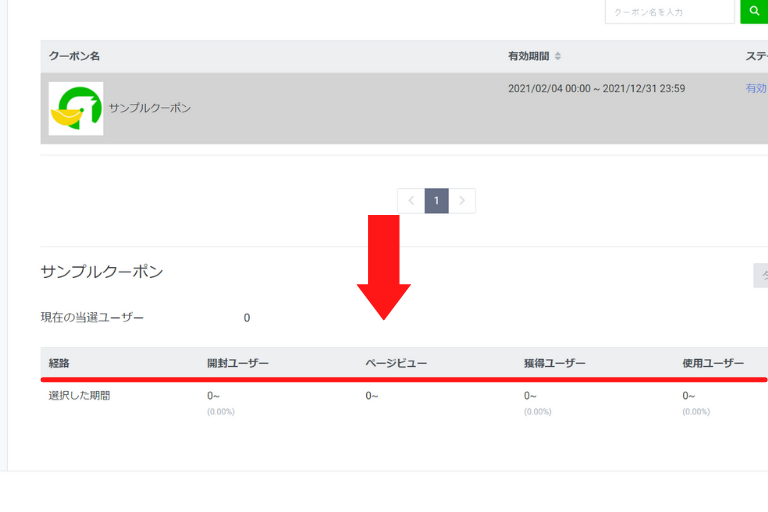The image size is (768, 512).
Task: Go to next page arrow
Action: (462, 201)
